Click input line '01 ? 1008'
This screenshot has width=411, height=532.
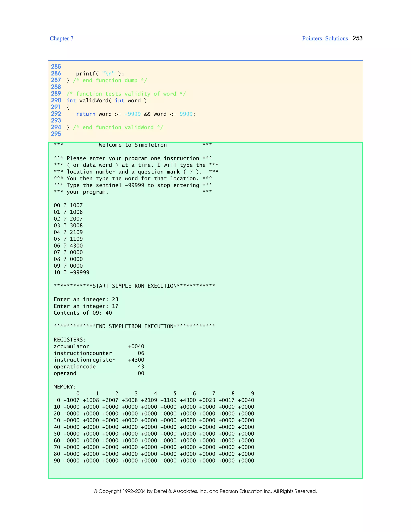(68, 212)
